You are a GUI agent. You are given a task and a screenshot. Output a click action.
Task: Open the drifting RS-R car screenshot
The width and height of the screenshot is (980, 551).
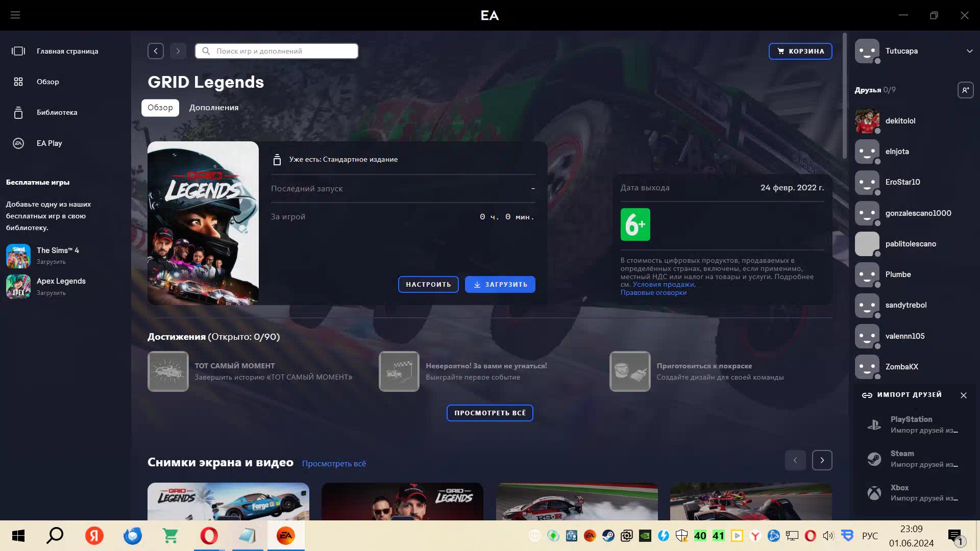coord(577,502)
